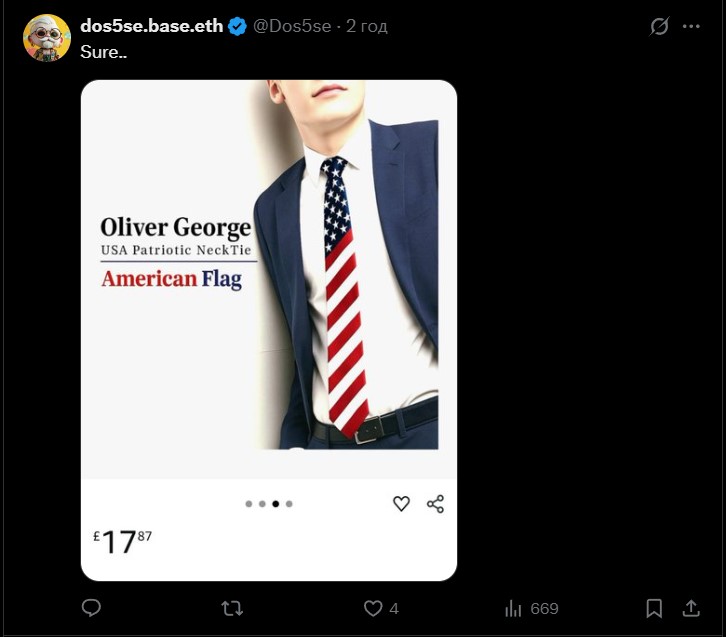
Task: Click the dos5se.base.eth display name
Action: click(151, 26)
